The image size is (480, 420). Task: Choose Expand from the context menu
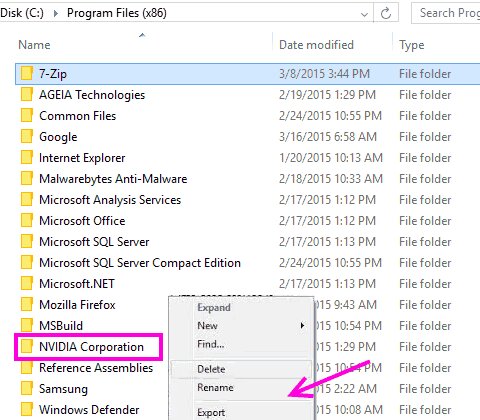pos(214,307)
